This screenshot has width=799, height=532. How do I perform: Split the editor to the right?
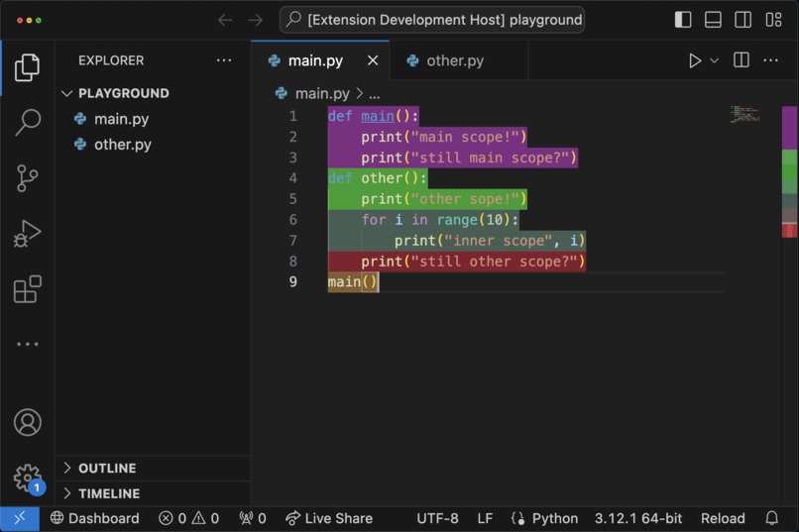coord(741,60)
